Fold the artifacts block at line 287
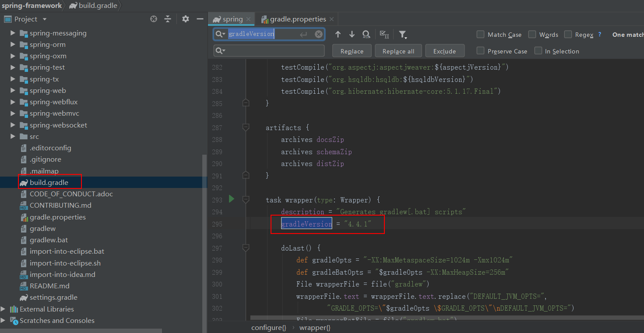This screenshot has height=333, width=644. 246,128
